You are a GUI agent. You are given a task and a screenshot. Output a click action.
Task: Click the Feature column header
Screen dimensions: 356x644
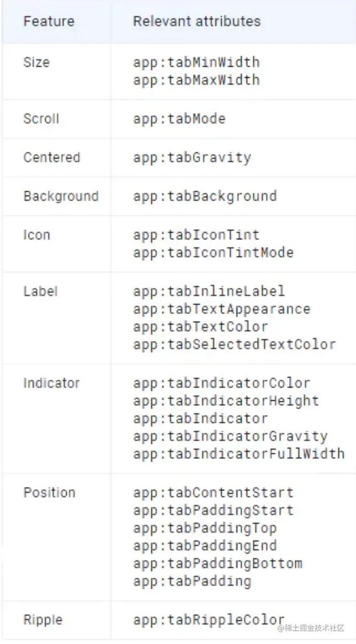[x=49, y=22]
